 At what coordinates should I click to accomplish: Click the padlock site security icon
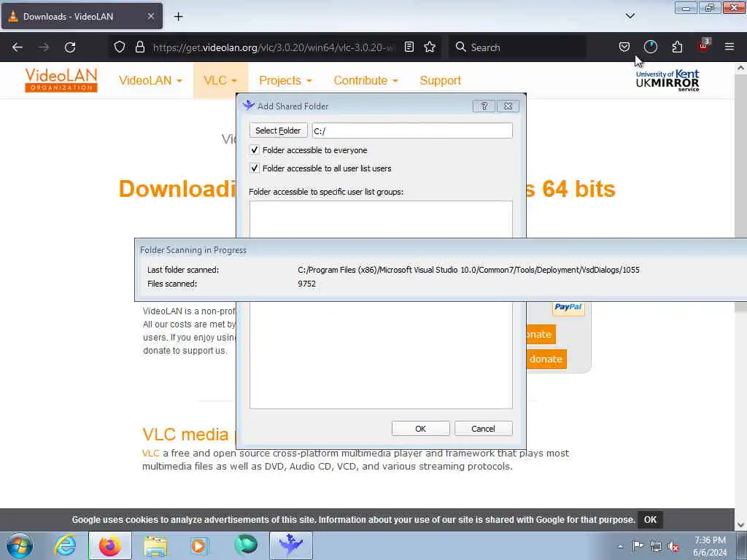click(x=139, y=47)
